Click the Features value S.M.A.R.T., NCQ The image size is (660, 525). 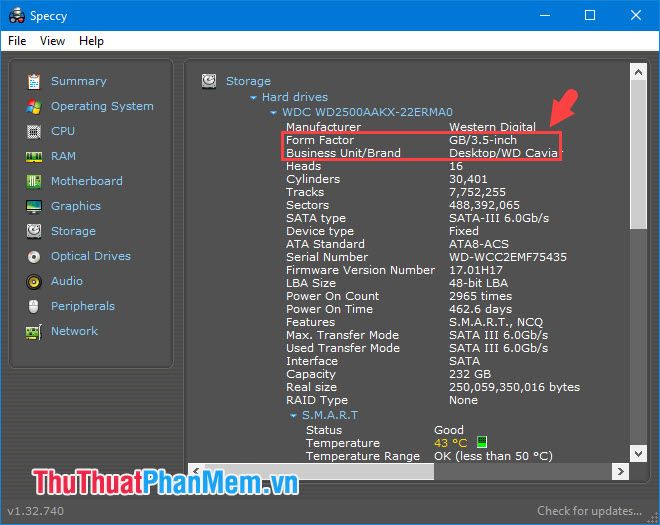click(496, 322)
